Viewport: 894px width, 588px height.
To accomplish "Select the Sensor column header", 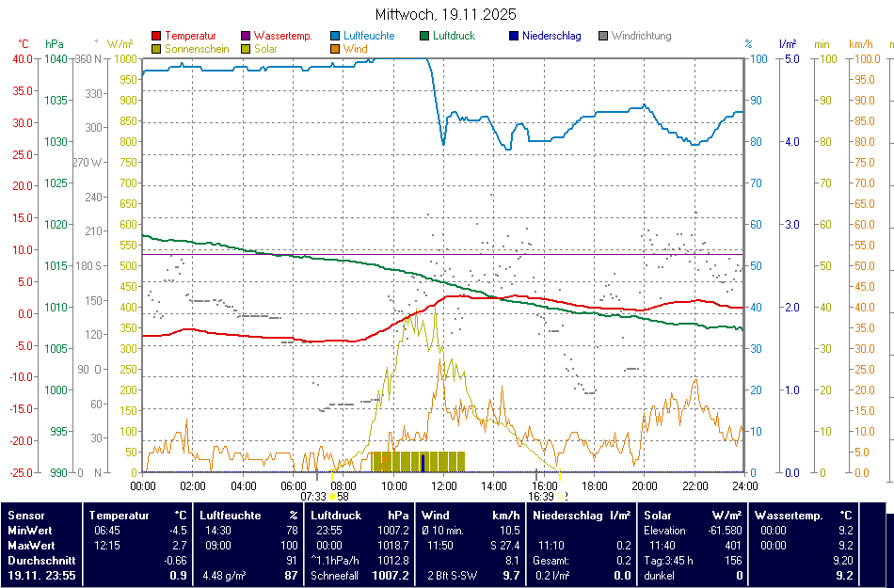I will pyautogui.click(x=26, y=516).
